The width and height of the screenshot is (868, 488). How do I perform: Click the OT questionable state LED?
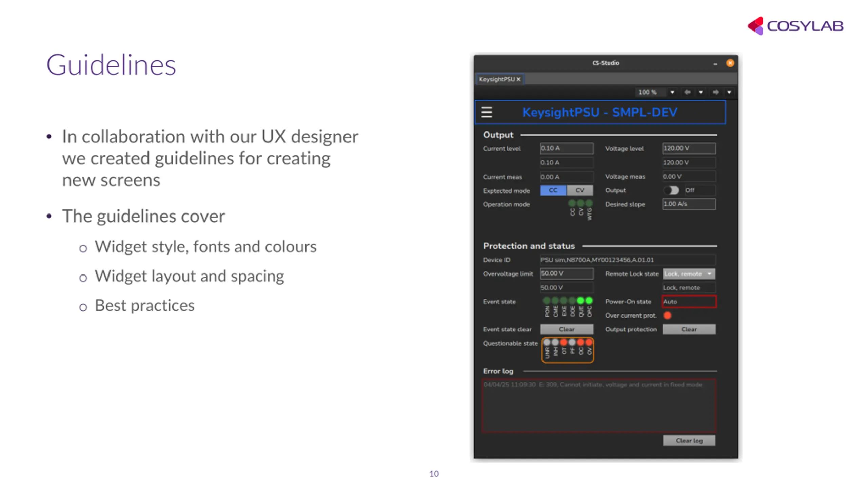click(564, 342)
